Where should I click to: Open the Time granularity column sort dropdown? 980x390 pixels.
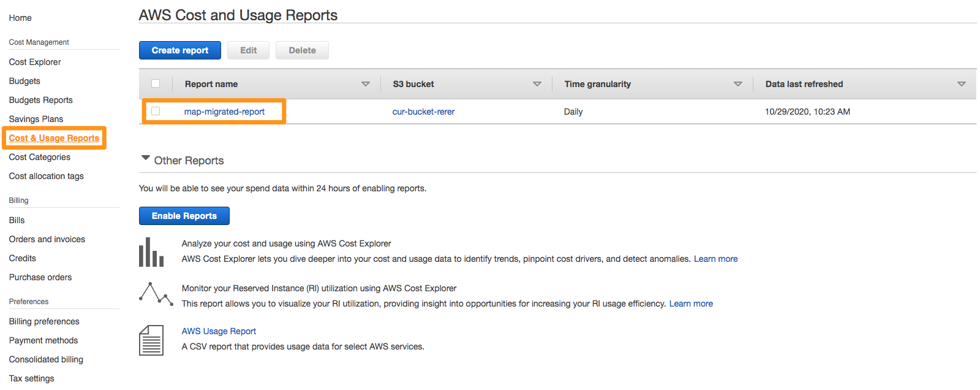tap(738, 84)
